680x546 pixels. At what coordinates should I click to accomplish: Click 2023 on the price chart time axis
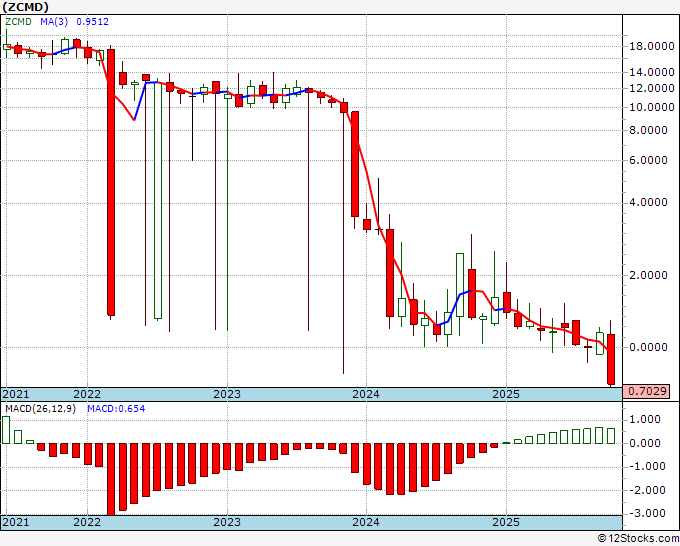[227, 394]
